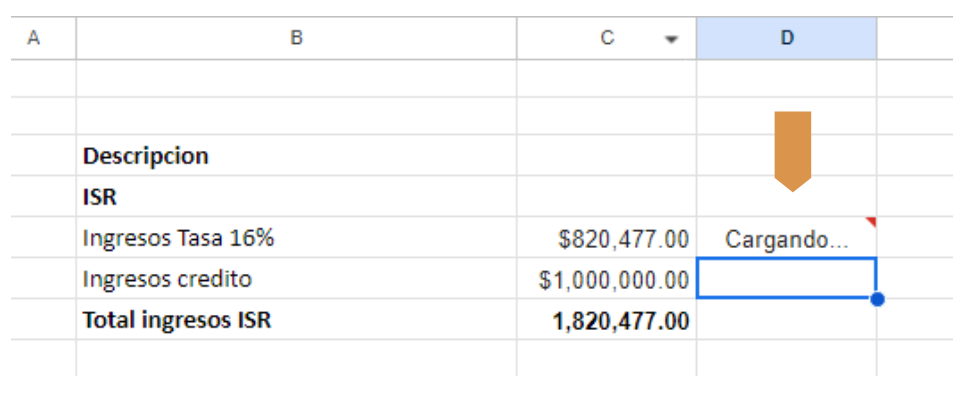The image size is (966, 400).
Task: Click the "Ingresos Tasa 16%" cell
Action: 296,239
